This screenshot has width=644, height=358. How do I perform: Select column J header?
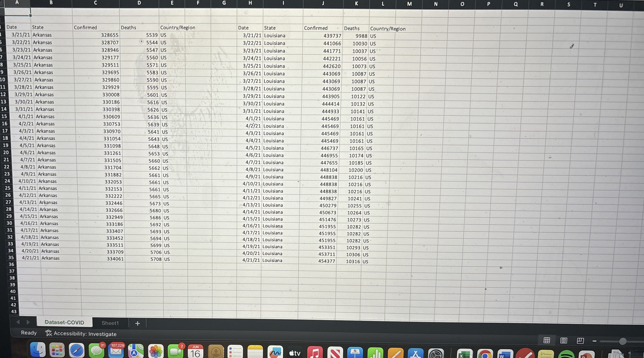(323, 3)
